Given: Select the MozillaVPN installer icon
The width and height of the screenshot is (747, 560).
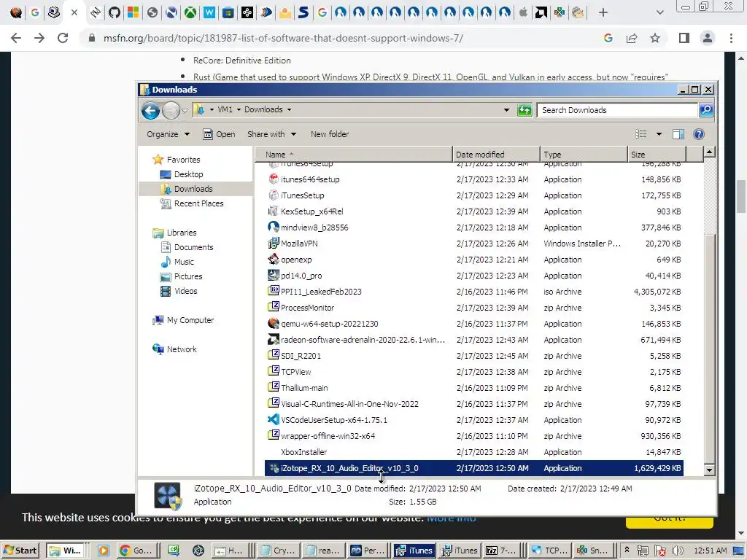Looking at the screenshot, I should [273, 244].
